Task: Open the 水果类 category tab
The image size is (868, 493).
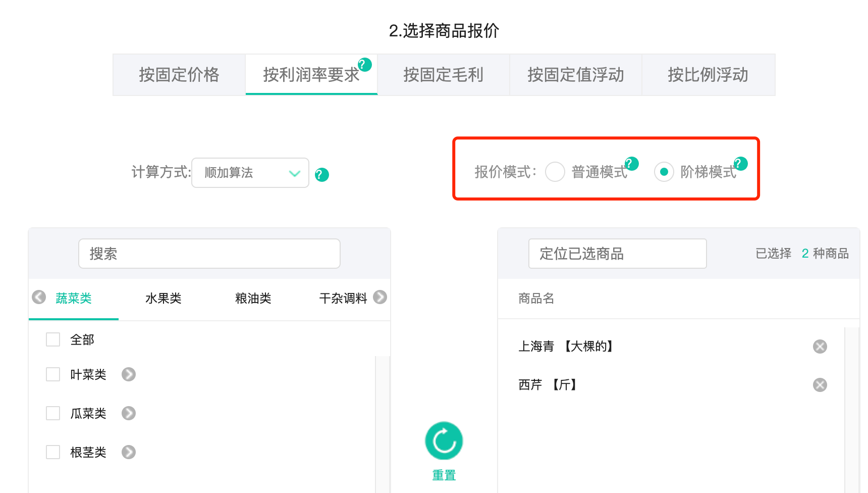Action: 163,299
